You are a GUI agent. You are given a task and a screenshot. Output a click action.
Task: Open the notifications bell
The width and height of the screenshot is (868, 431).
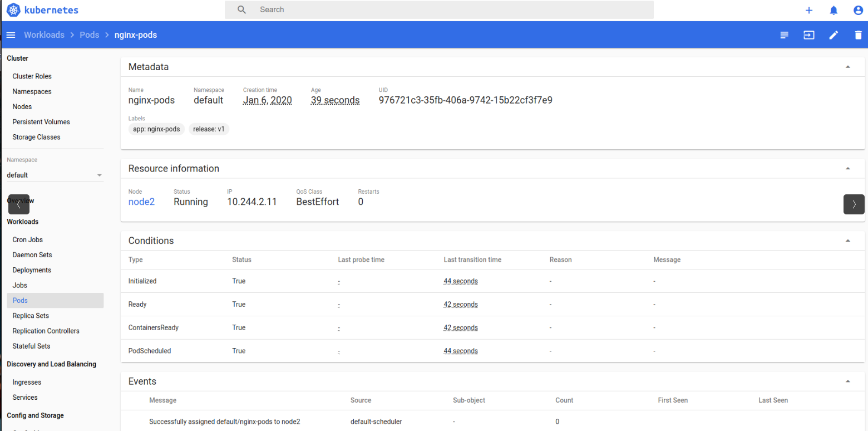[x=834, y=10]
